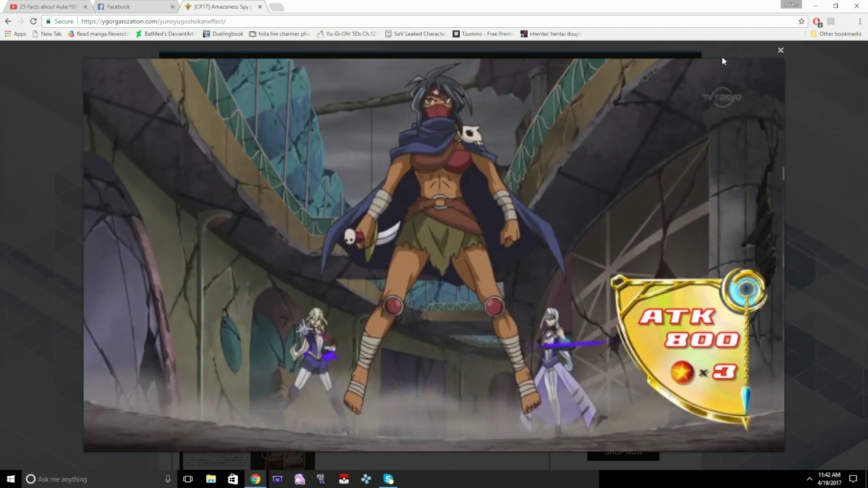The image size is (868, 488).
Task: Open the purple character taskbar icon
Action: click(x=300, y=479)
